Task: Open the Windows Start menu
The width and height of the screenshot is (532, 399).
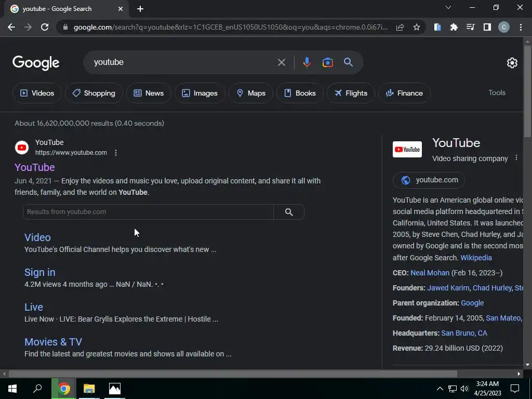Action: pyautogui.click(x=12, y=389)
